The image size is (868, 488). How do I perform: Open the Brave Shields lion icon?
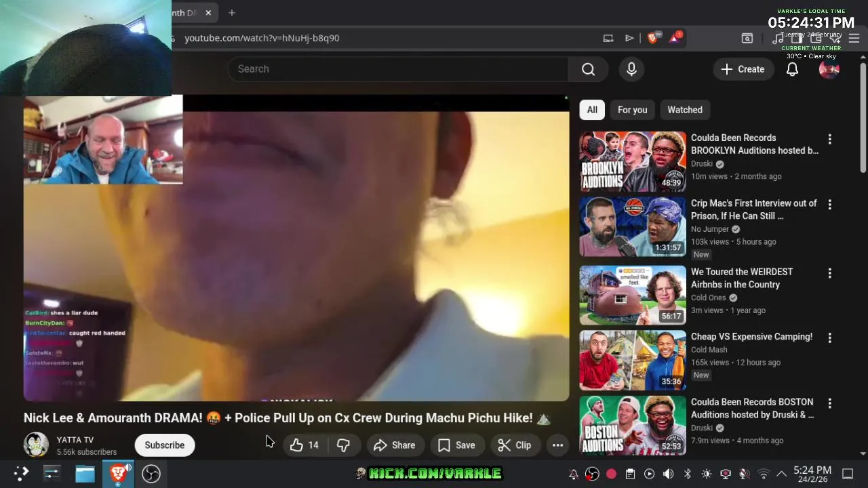click(652, 38)
